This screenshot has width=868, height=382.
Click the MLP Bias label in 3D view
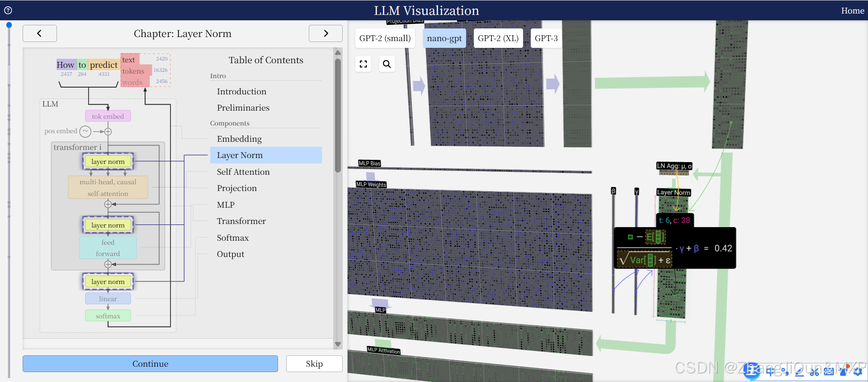369,163
